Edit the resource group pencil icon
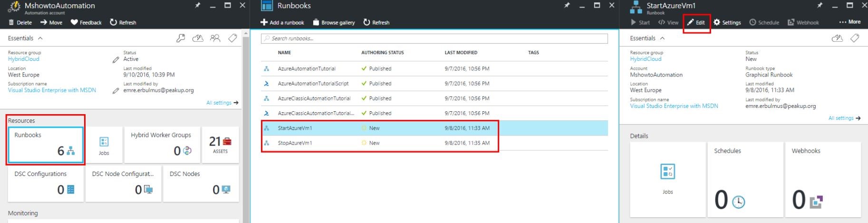868x223 pixels. [x=116, y=59]
